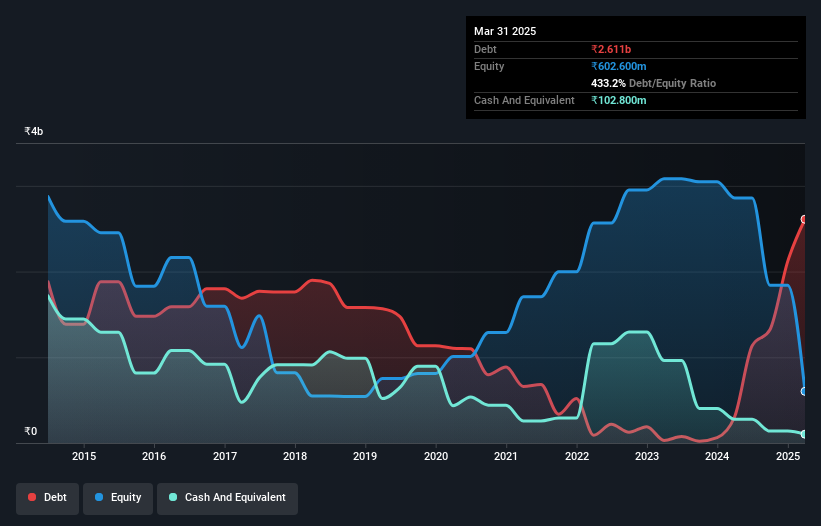Click teal dot in Cash And Equivalent legend
Screen dimensions: 821x526
coord(173,497)
